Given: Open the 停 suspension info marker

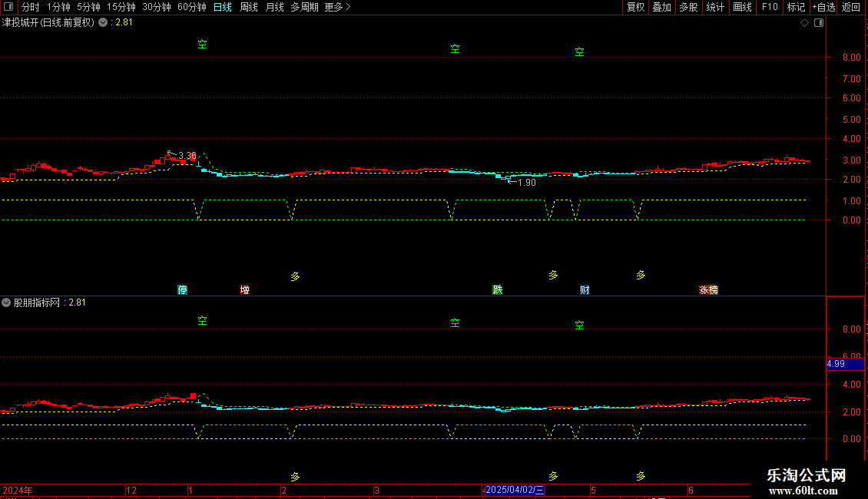Looking at the screenshot, I should (x=182, y=290).
